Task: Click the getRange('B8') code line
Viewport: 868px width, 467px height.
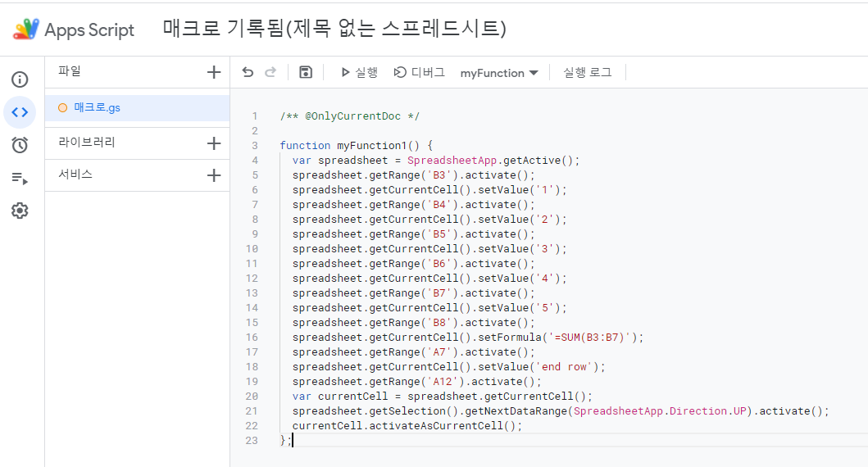Action: tap(414, 323)
